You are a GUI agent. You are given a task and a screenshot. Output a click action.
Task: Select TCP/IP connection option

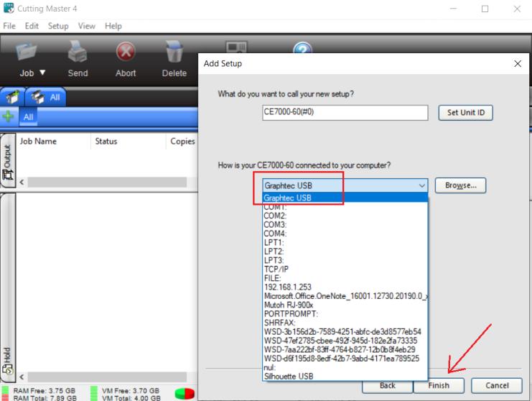tap(345, 269)
